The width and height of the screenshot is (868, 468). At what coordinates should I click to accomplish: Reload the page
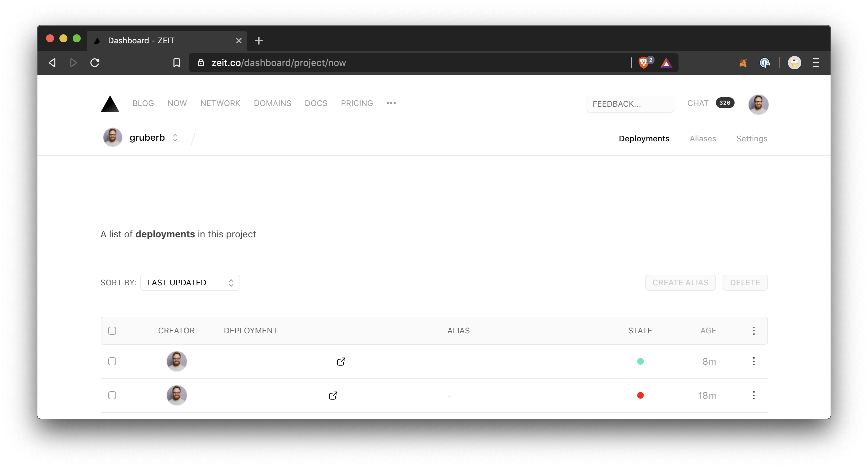pos(95,63)
